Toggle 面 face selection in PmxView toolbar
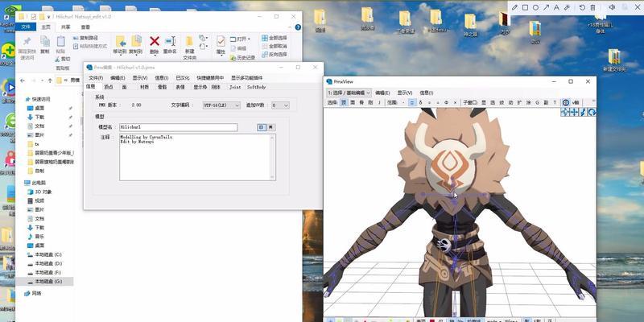 [353, 103]
